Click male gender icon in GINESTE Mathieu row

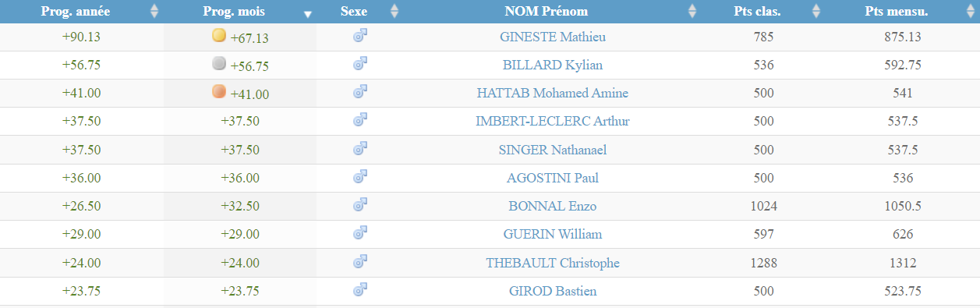[360, 36]
